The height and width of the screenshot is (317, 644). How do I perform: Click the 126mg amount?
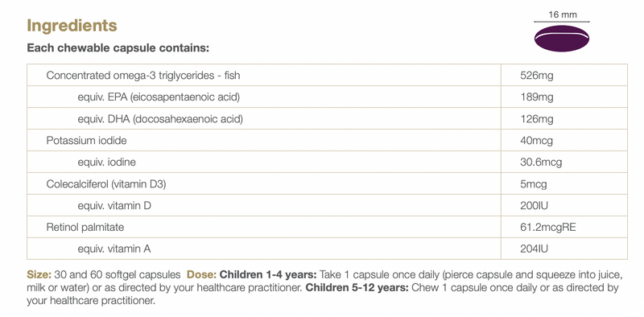tap(536, 119)
